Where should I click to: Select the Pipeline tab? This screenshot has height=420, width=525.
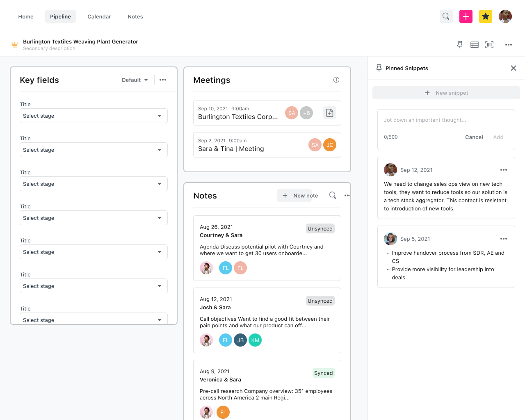click(60, 16)
